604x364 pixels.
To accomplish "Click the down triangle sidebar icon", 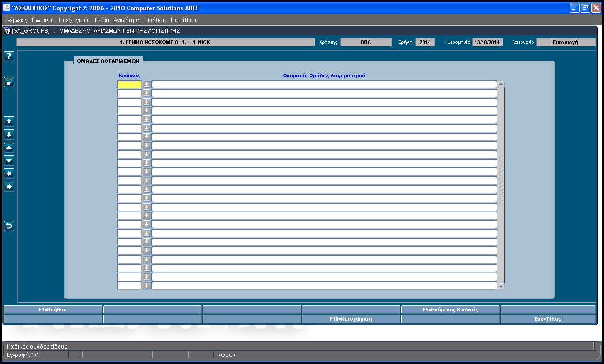I will (8, 160).
